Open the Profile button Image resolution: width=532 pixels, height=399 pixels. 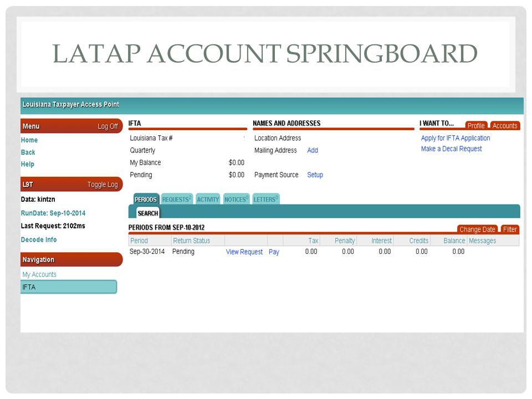tap(476, 126)
